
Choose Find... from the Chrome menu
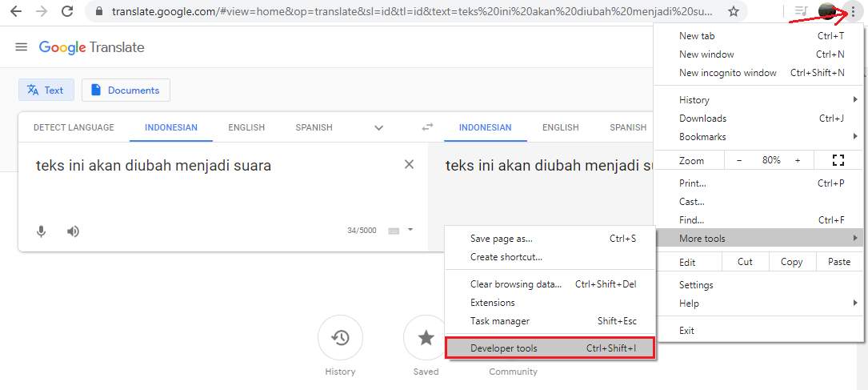(x=758, y=220)
